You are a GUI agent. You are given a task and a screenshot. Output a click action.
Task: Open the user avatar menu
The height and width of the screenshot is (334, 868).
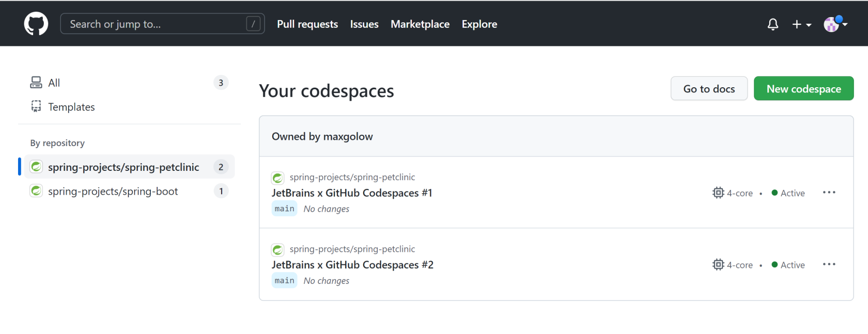[x=834, y=24]
